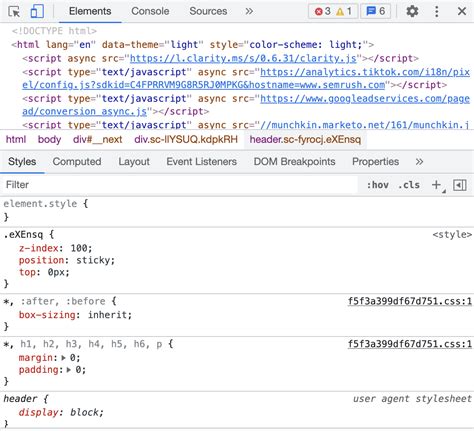
Task: Open DevTools settings gear
Action: click(x=412, y=11)
